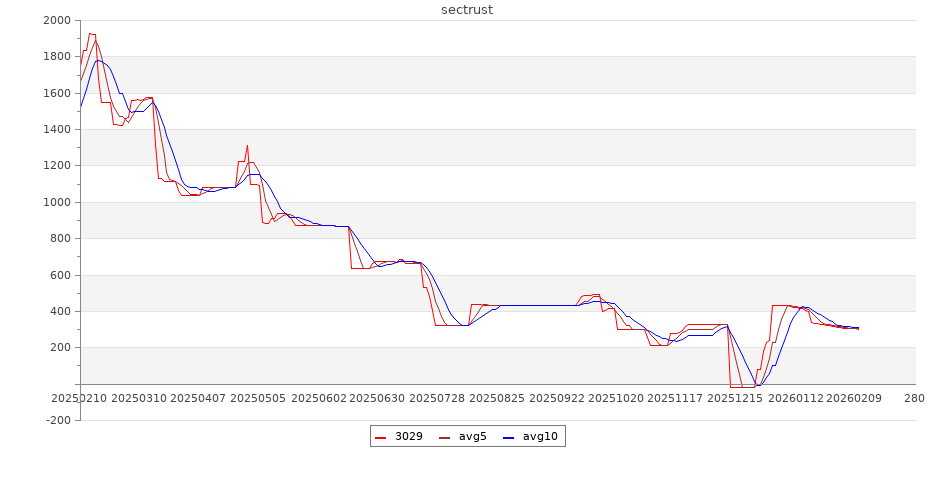Screen dimensions: 935x500
Task: Select the 3029 legend label
Action: pos(409,437)
